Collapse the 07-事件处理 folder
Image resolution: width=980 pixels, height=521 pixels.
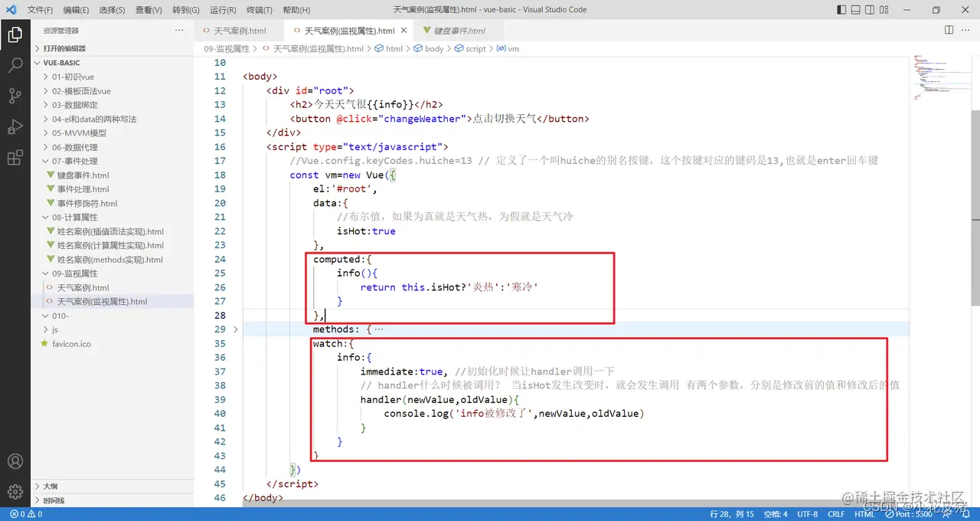point(113,161)
